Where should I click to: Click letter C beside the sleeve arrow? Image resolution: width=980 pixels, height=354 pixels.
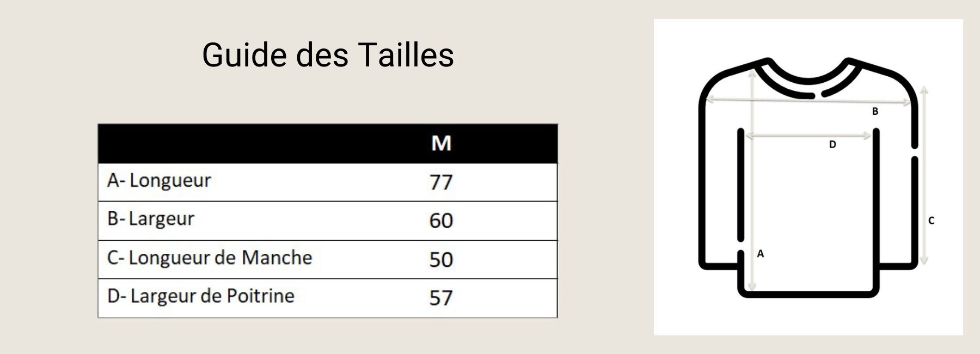click(931, 221)
